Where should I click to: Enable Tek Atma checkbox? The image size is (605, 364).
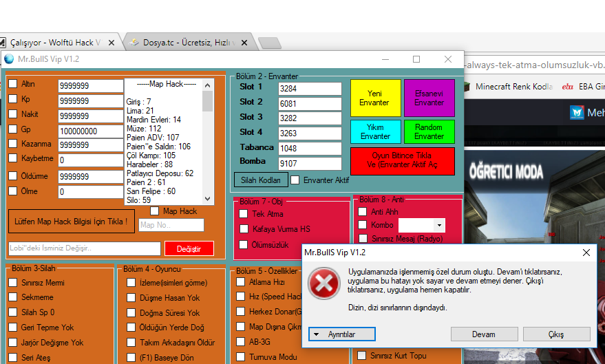point(244,213)
